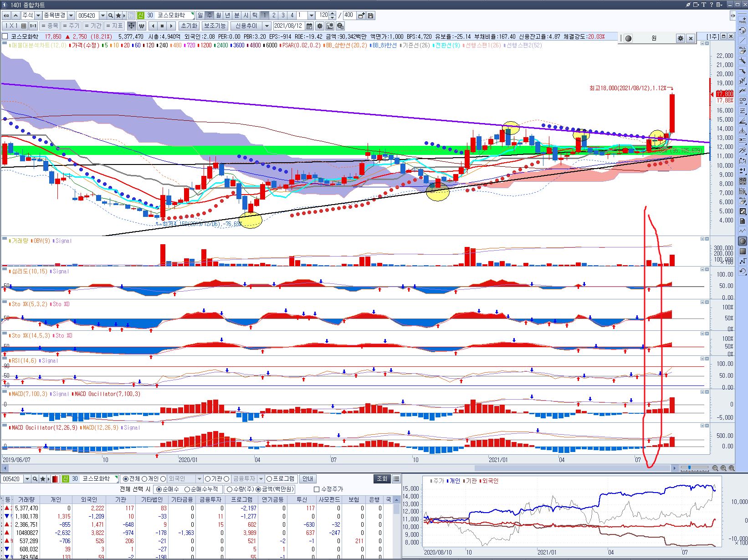The height and width of the screenshot is (560, 748).
Task: Open chart settings gear icon next to calendar
Action: (x=320, y=26)
